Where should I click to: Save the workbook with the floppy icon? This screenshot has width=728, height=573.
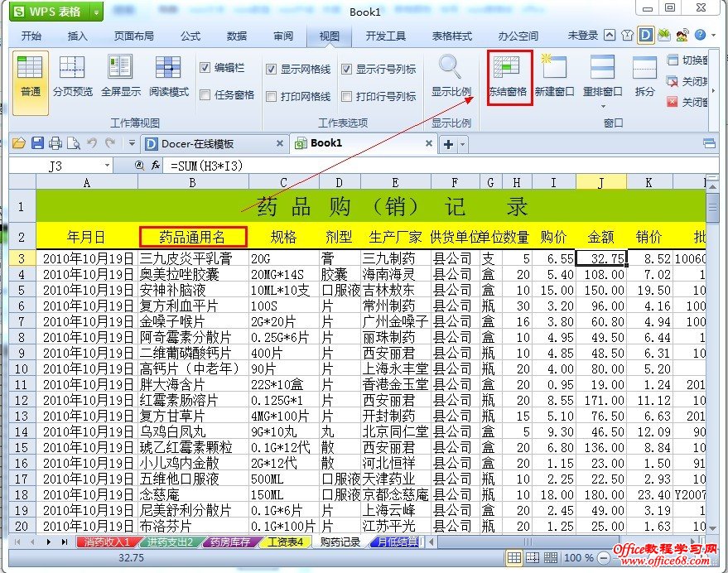click(37, 143)
